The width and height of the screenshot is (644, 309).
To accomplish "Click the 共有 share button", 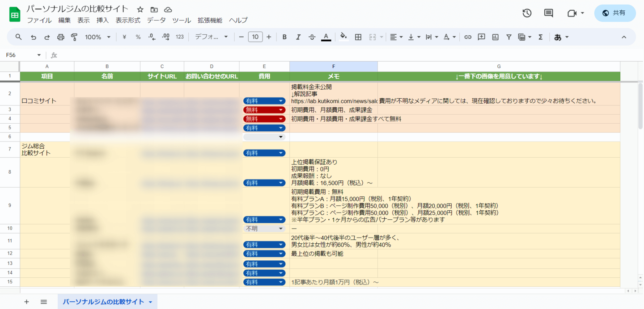I will 614,13.
